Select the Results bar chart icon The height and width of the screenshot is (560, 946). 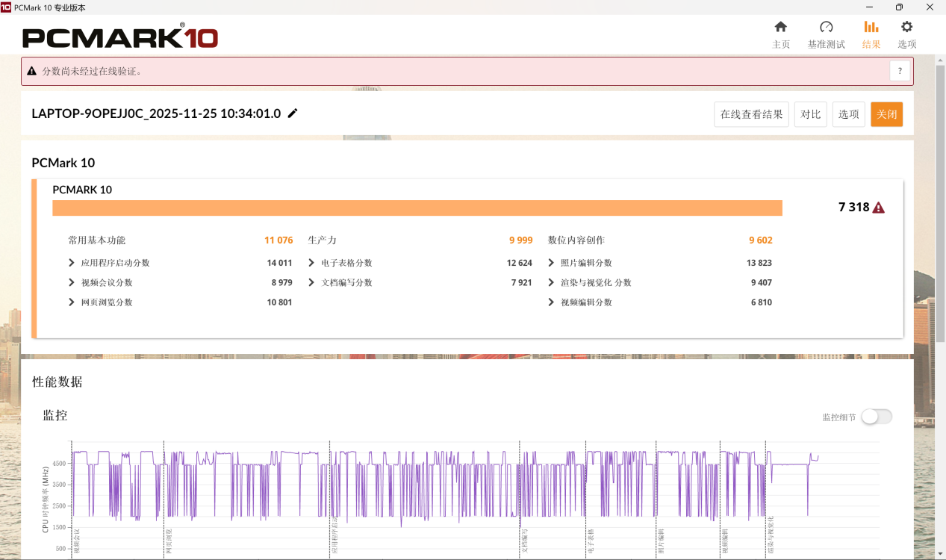click(871, 28)
